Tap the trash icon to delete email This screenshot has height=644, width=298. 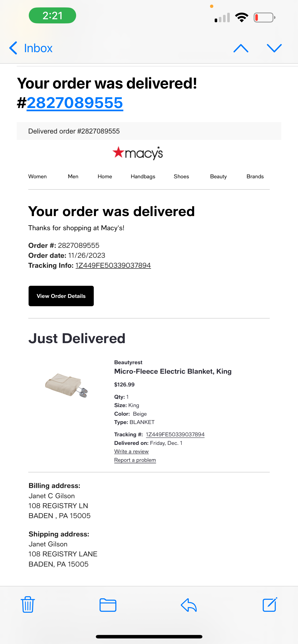coord(28,605)
